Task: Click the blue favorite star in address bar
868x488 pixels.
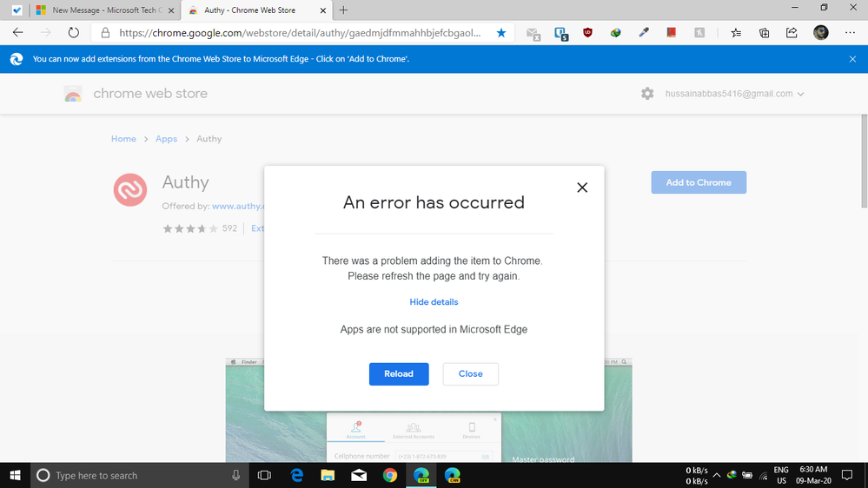Action: pos(501,33)
